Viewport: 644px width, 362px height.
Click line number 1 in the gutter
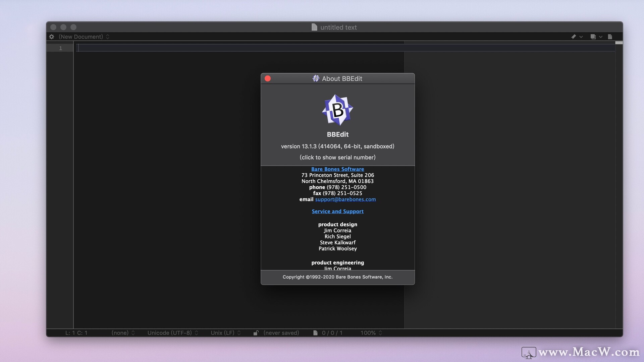(60, 48)
